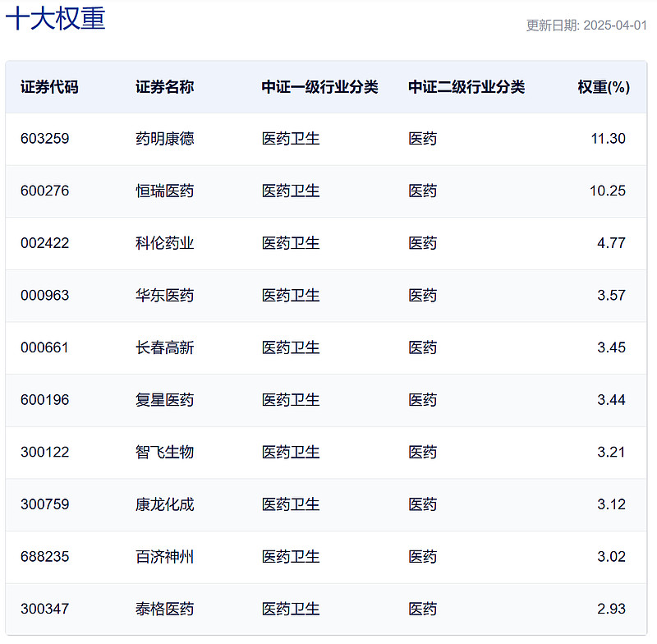Select security name 恒瑞医药

(165, 191)
